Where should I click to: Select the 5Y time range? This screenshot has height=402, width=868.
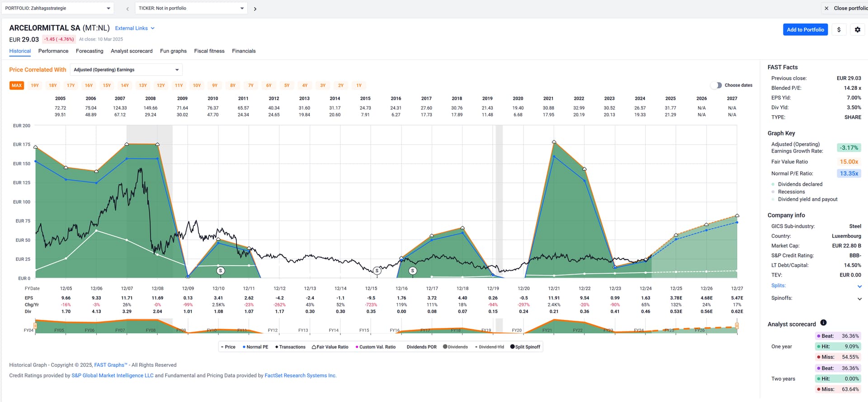287,85
